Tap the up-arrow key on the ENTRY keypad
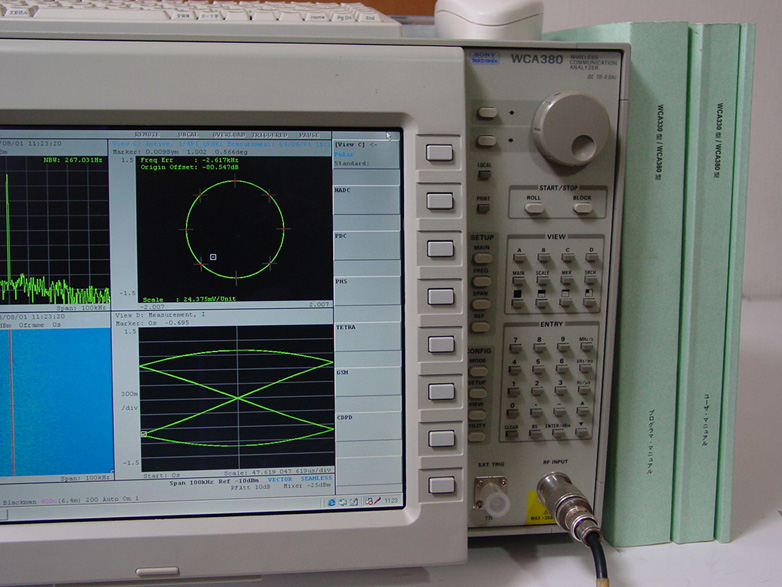 583,410
